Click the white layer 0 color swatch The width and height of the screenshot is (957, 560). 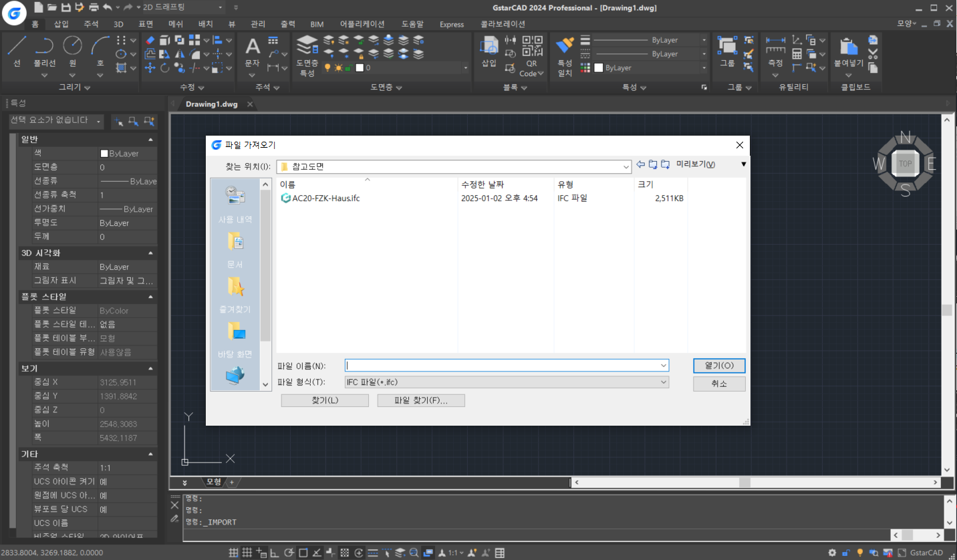pyautogui.click(x=359, y=67)
